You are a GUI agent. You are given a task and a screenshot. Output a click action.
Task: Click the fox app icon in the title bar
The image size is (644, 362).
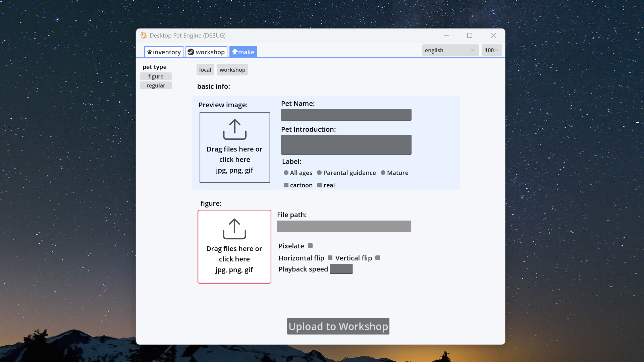[x=144, y=35]
